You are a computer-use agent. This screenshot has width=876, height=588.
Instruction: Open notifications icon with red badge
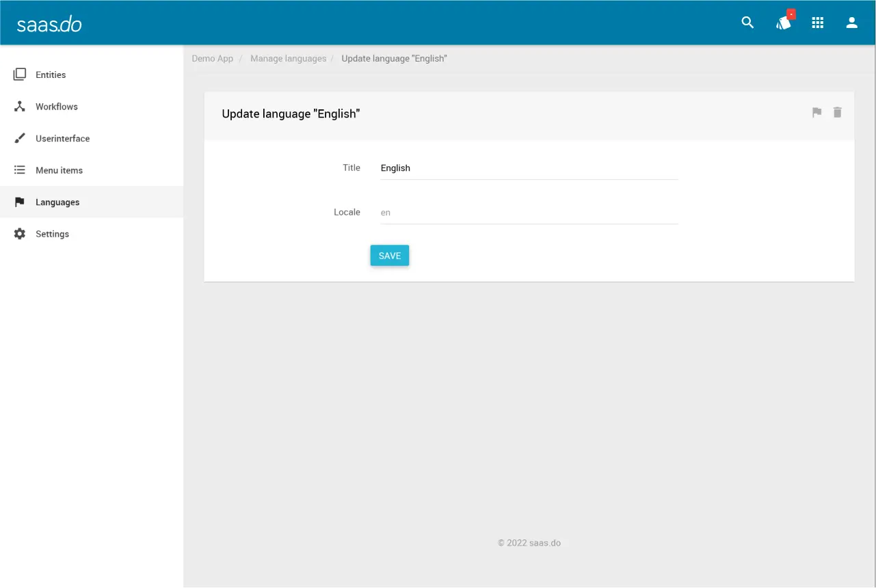pos(784,23)
